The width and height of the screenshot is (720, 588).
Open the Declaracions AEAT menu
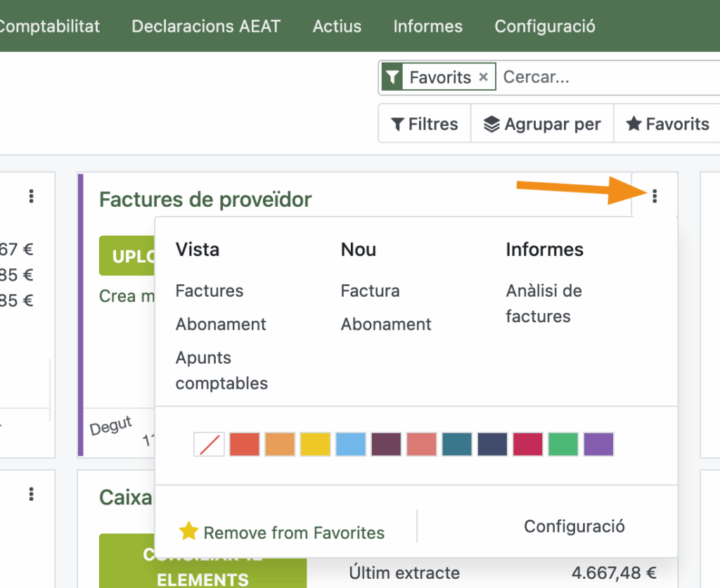[206, 27]
